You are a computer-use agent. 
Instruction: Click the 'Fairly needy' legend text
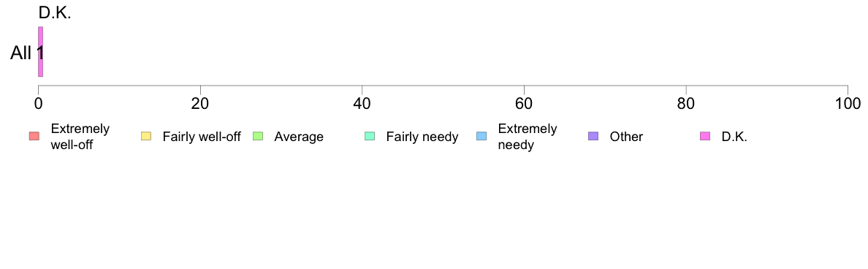422,137
